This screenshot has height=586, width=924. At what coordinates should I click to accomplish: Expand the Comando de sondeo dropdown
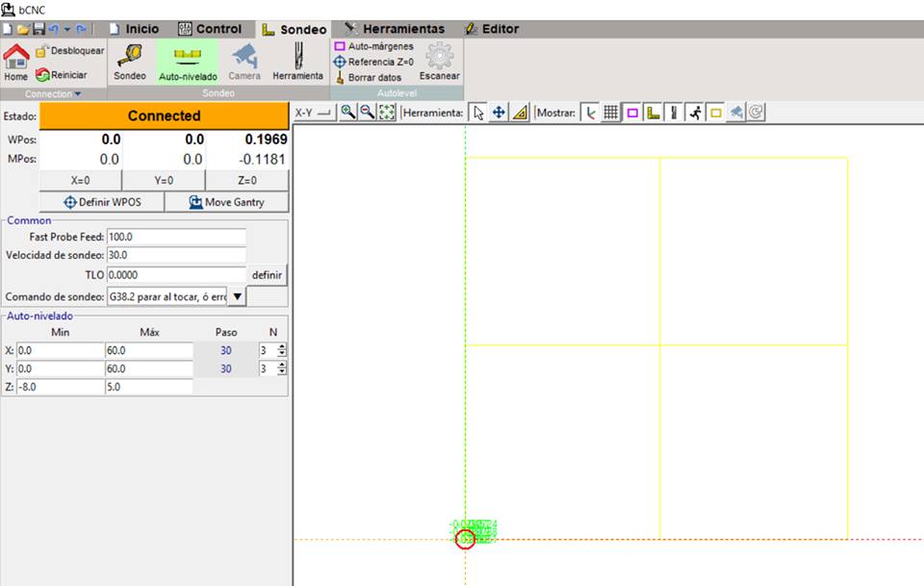[x=239, y=296]
